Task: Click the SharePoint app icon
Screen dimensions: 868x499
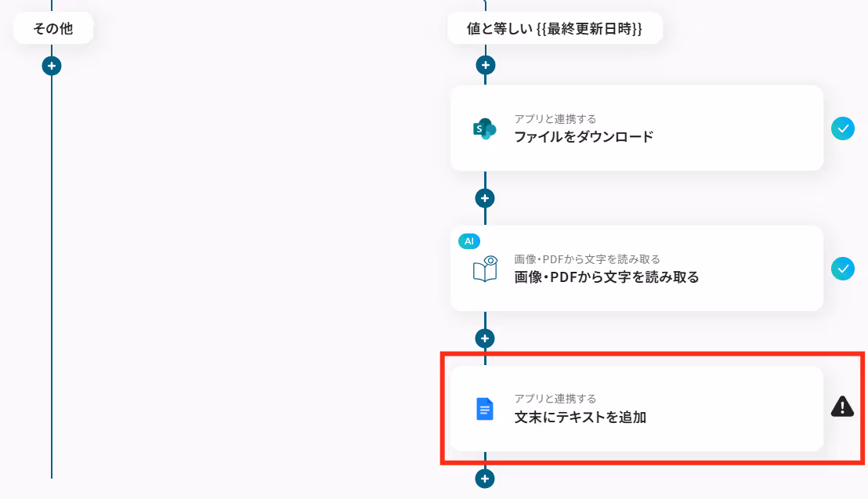Action: (x=484, y=128)
